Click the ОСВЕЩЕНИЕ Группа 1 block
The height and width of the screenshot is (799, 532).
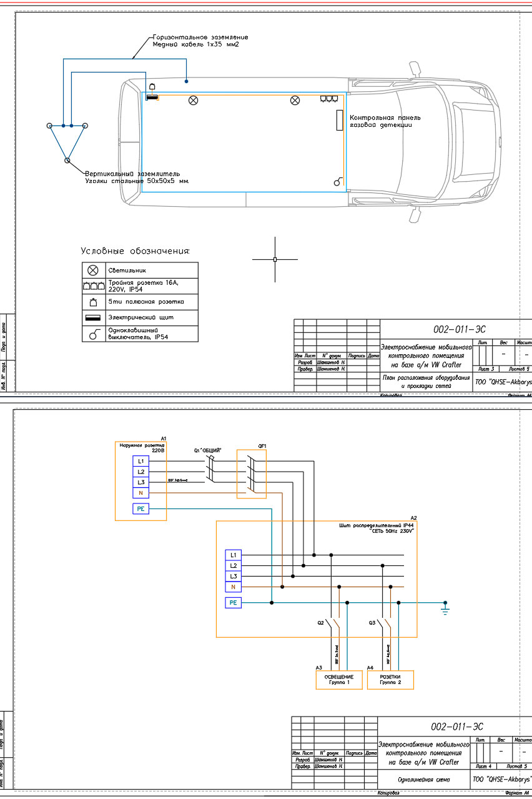pyautogui.click(x=338, y=680)
